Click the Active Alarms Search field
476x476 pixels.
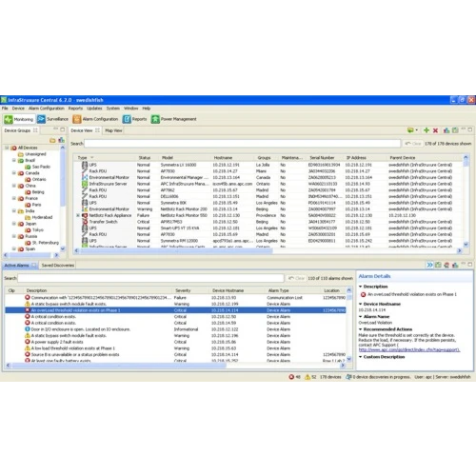[x=150, y=278]
